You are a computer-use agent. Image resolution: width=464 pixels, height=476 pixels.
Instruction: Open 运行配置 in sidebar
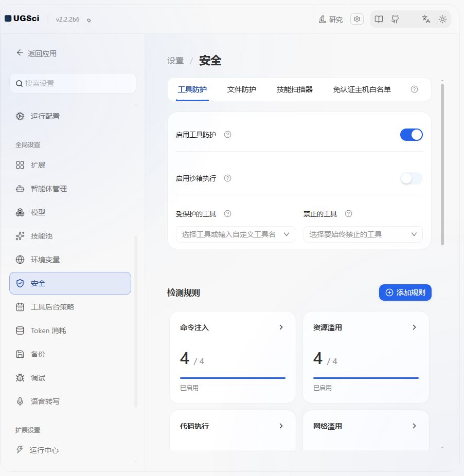point(70,116)
